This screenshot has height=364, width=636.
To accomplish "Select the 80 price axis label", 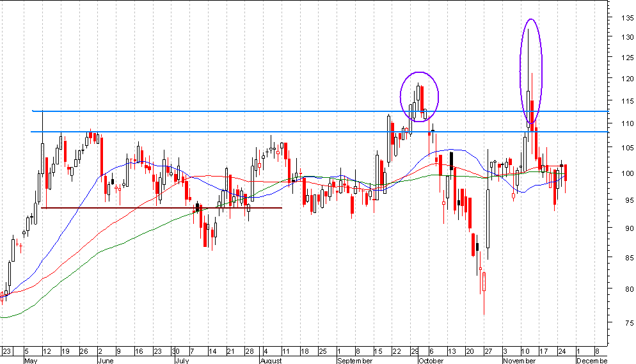I will pyautogui.click(x=629, y=289).
